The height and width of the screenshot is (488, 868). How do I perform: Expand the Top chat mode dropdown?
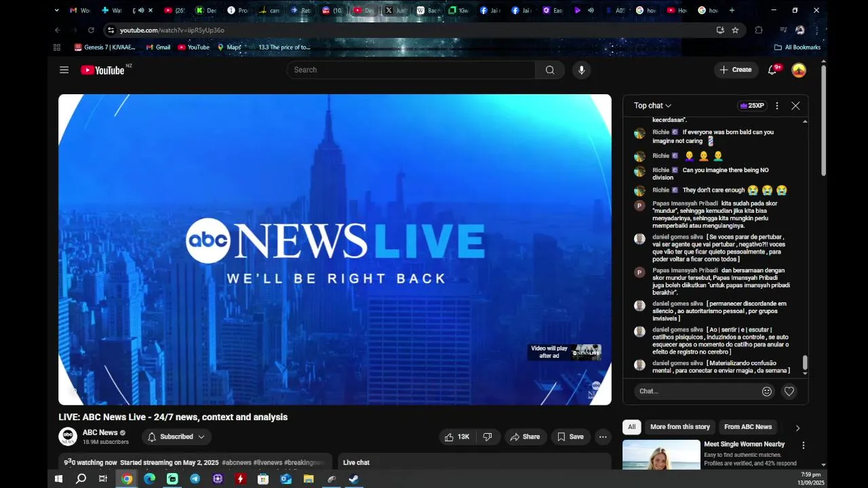(x=652, y=106)
